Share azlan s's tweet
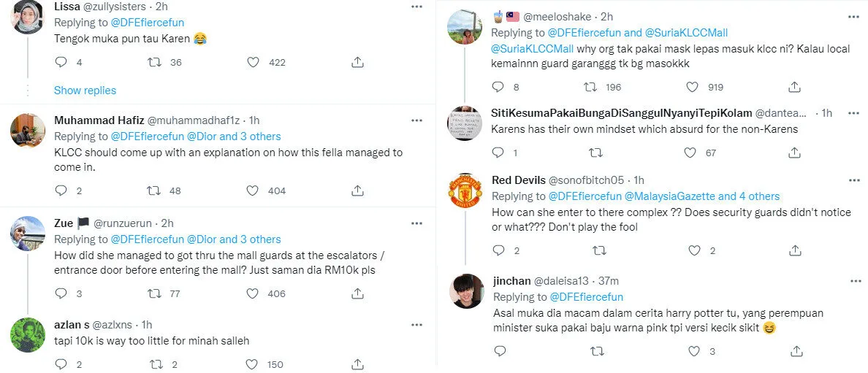Image resolution: width=868 pixels, height=373 pixels. (357, 364)
